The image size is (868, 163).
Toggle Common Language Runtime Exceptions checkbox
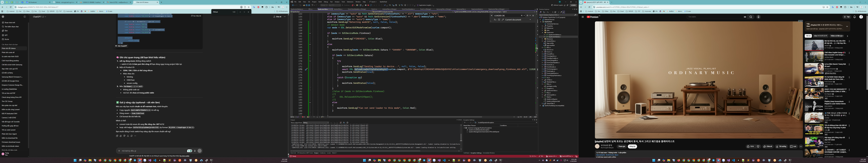point(466,128)
